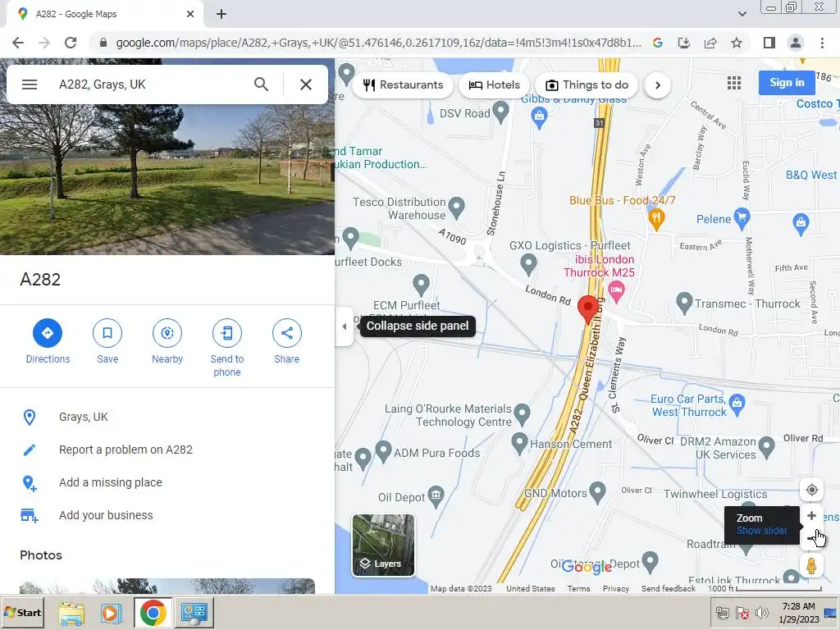Click Send feedback link
The image size is (840, 630).
click(x=668, y=588)
